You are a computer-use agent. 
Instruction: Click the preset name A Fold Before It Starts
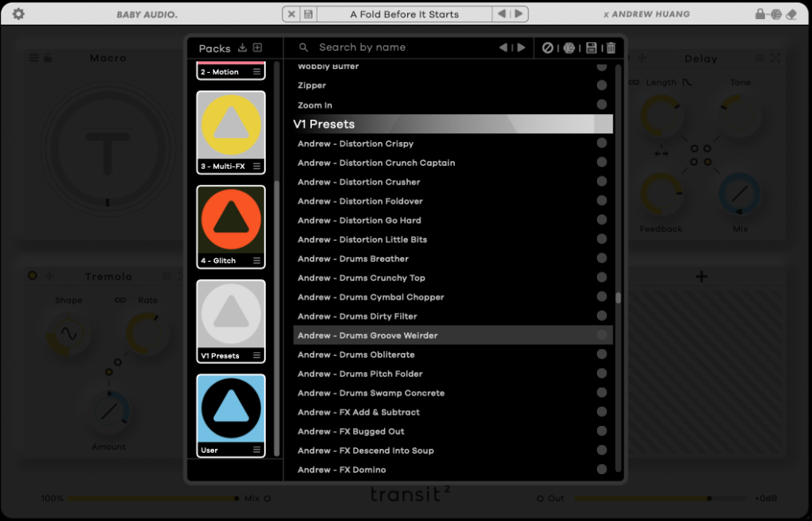pos(404,14)
